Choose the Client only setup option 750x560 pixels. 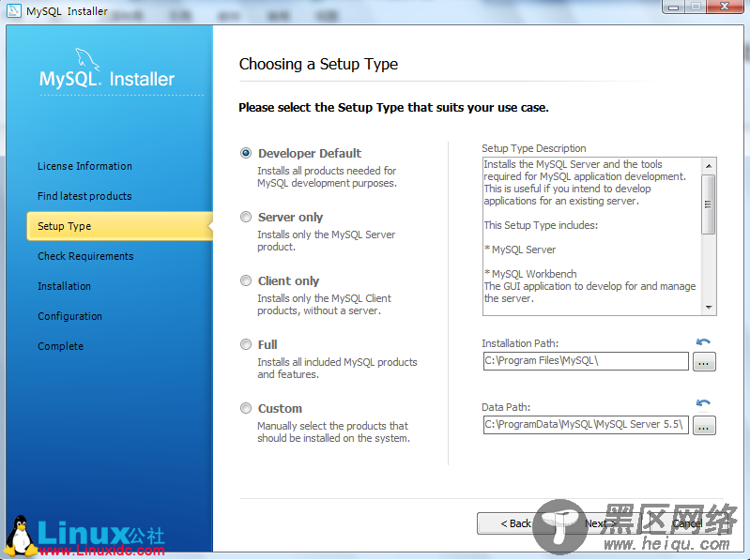pyautogui.click(x=246, y=280)
